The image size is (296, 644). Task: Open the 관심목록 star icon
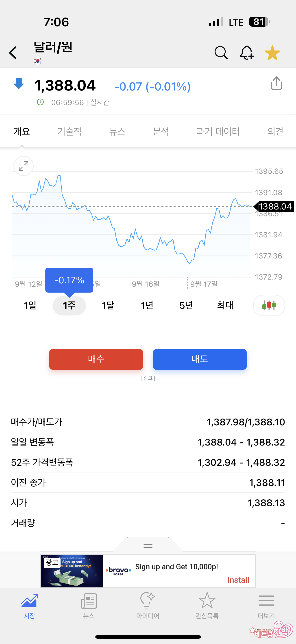tap(207, 605)
